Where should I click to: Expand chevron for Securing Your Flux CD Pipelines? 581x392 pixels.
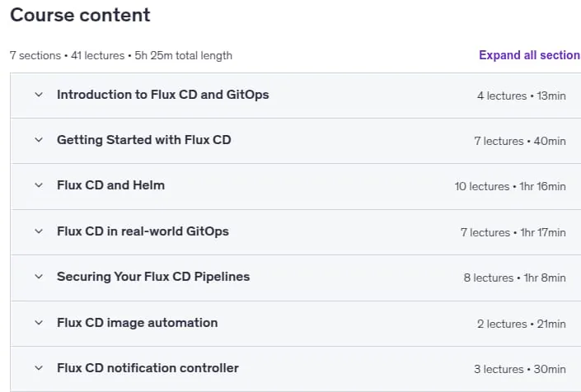pyautogui.click(x=39, y=277)
